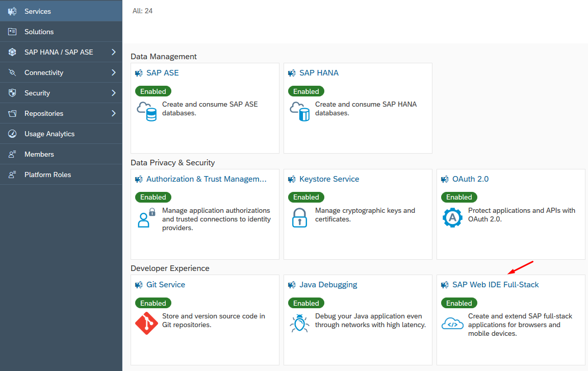
Task: Click the puzzle icon beside SAP ASE title
Action: (139, 73)
